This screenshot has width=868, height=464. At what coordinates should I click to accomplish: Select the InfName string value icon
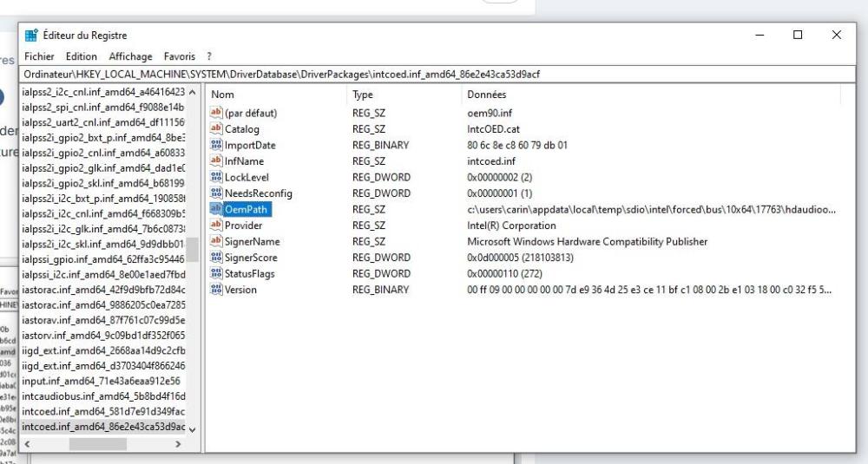[x=216, y=161]
